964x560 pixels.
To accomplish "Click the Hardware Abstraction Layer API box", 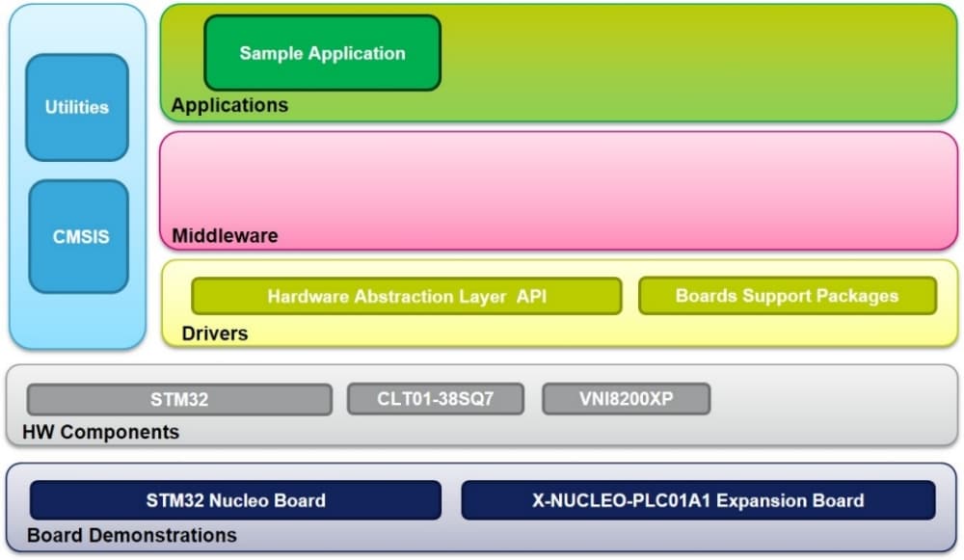I will pyautogui.click(x=406, y=296).
